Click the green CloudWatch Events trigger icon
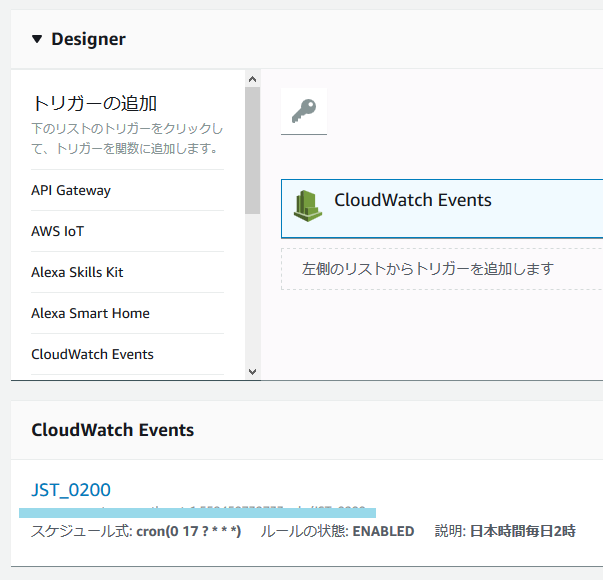This screenshot has height=580, width=603. (307, 204)
